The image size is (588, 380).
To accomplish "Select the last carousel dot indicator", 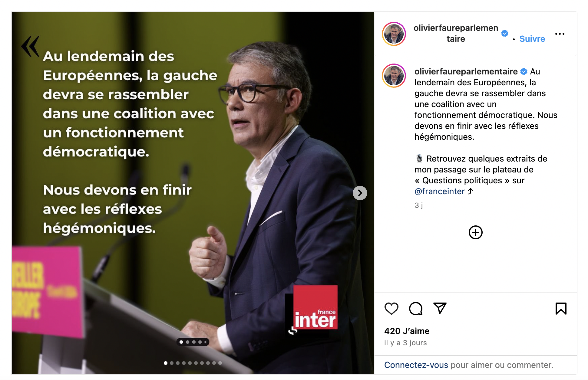I will [x=220, y=363].
